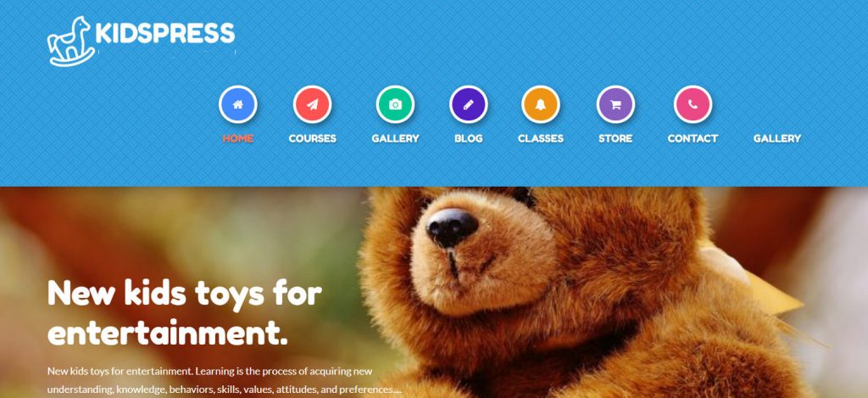Go to the HOME menu label

point(238,138)
